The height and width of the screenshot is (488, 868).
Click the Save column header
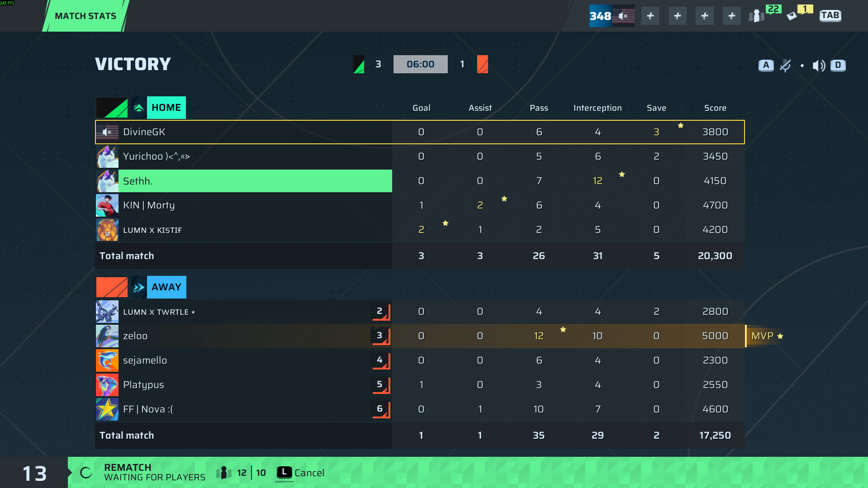pos(656,108)
